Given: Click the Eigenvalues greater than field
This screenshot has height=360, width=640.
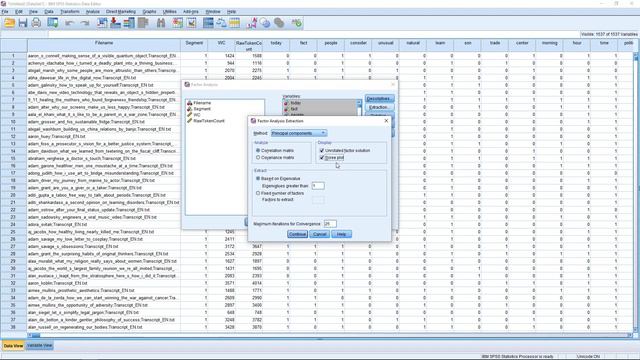Looking at the screenshot, I should pyautogui.click(x=318, y=186).
